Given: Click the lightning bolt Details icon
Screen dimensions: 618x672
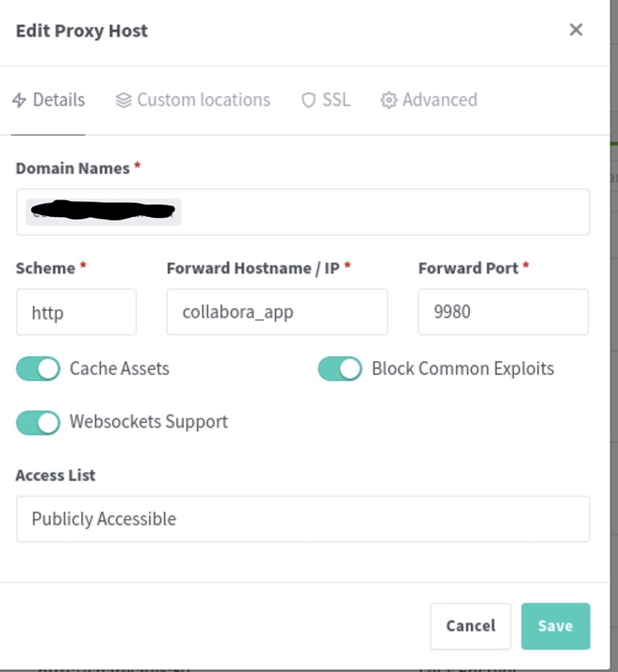Looking at the screenshot, I should (x=19, y=100).
